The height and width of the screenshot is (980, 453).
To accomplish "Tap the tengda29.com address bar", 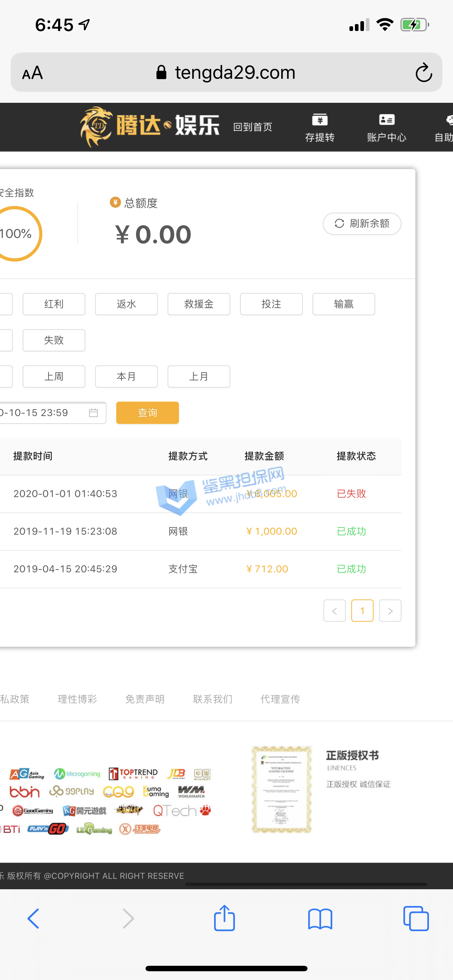I will pyautogui.click(x=235, y=73).
